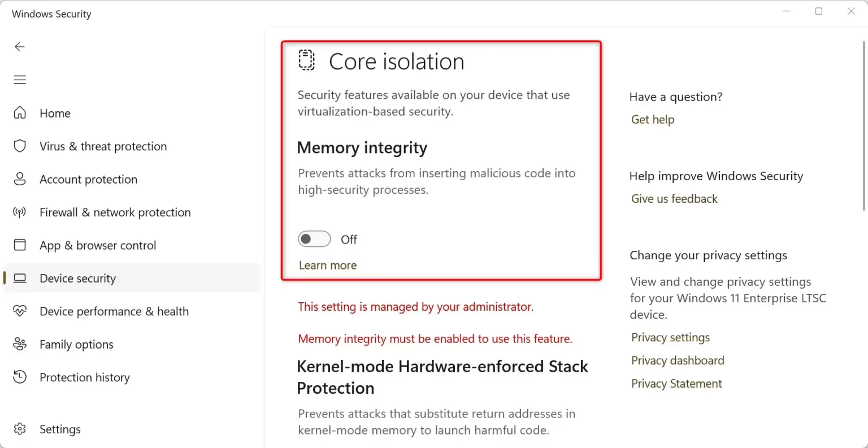Click the Firewall & network protection antenna icon

click(20, 212)
